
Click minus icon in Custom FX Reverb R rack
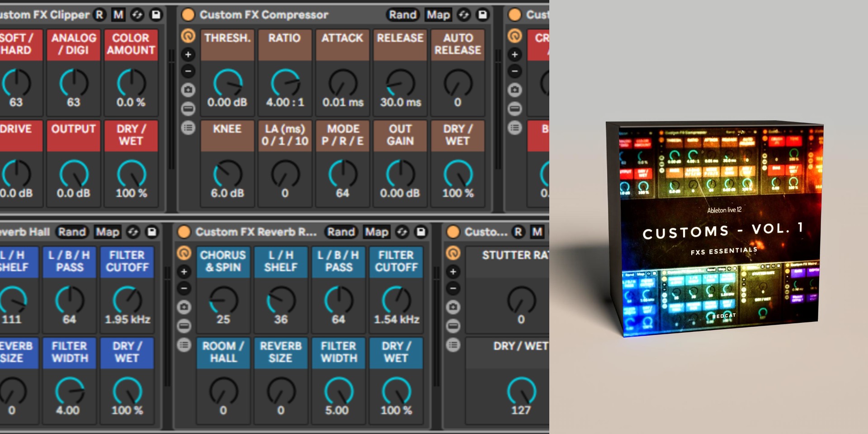(x=184, y=288)
